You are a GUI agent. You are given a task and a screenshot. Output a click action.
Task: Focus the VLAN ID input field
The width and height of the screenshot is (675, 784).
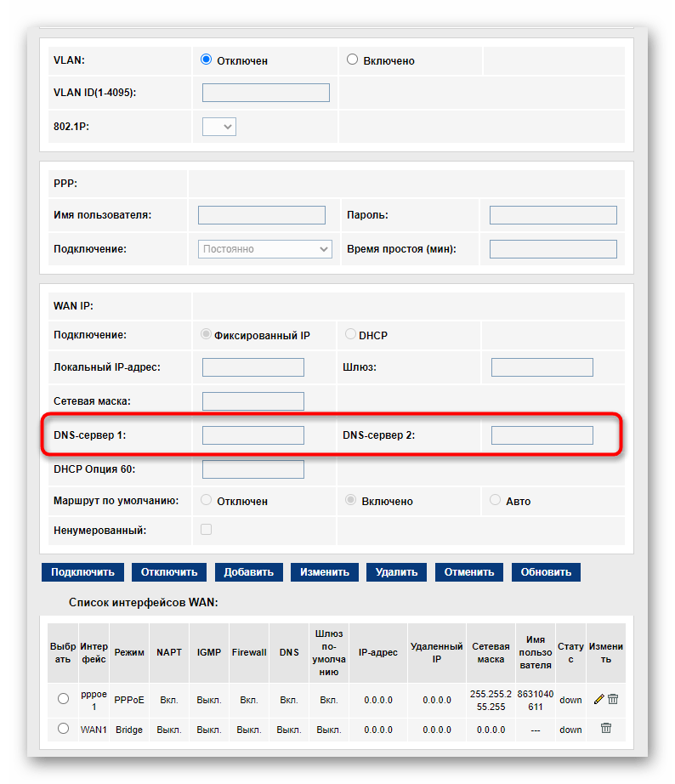(x=266, y=93)
